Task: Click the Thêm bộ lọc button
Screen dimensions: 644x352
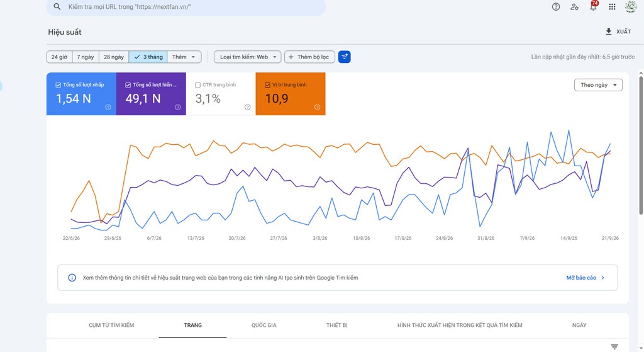Action: pos(309,57)
